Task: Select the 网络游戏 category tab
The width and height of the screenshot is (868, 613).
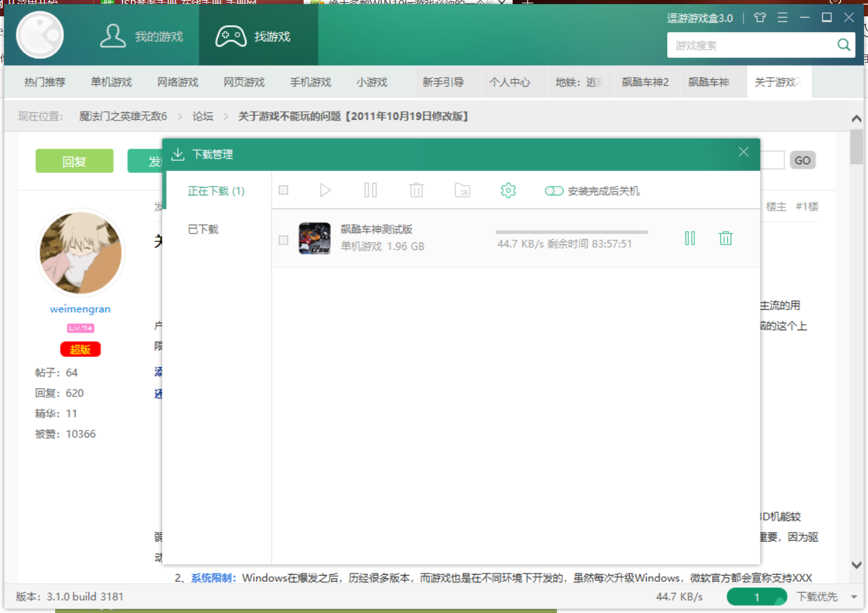Action: tap(178, 82)
